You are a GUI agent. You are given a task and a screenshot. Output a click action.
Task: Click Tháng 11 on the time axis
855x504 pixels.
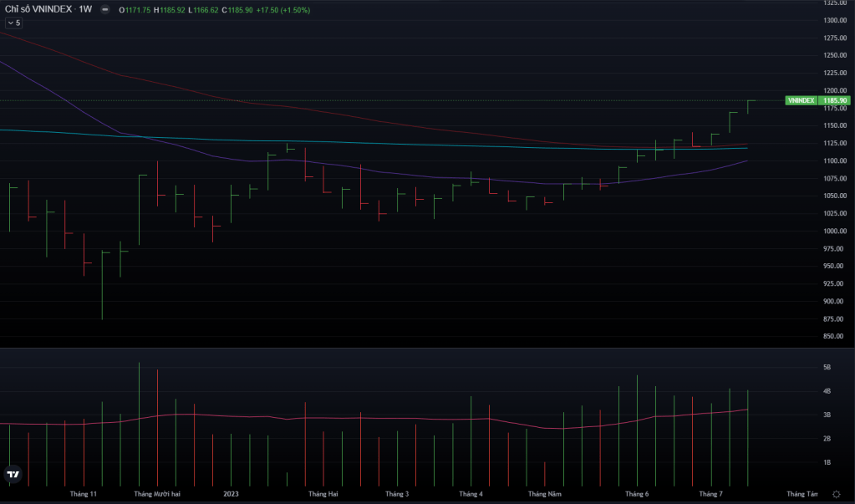(84, 494)
